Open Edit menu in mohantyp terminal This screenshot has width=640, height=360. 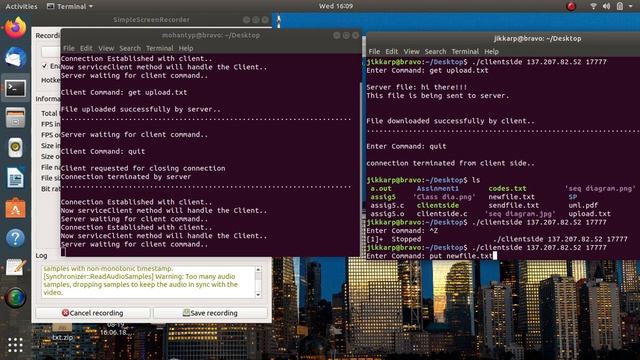[x=86, y=48]
